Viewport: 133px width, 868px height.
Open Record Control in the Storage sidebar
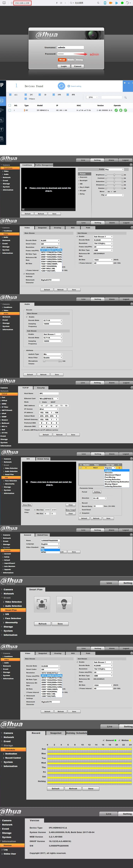point(13,758)
